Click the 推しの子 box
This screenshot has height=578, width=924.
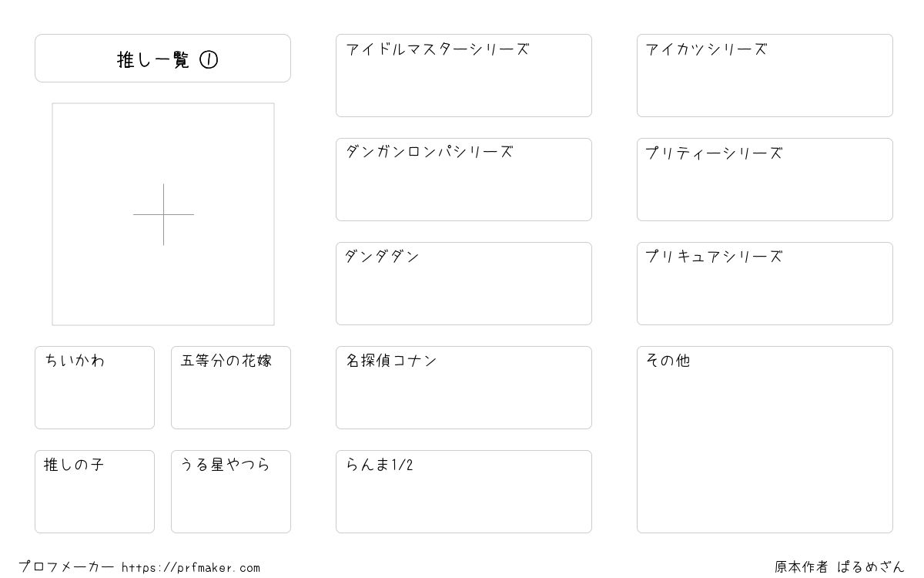tap(95, 492)
